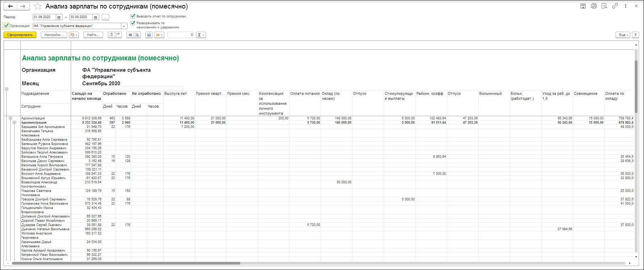Click start date field 01.09.2020
Viewport: 644px width, 270px height.
point(44,17)
